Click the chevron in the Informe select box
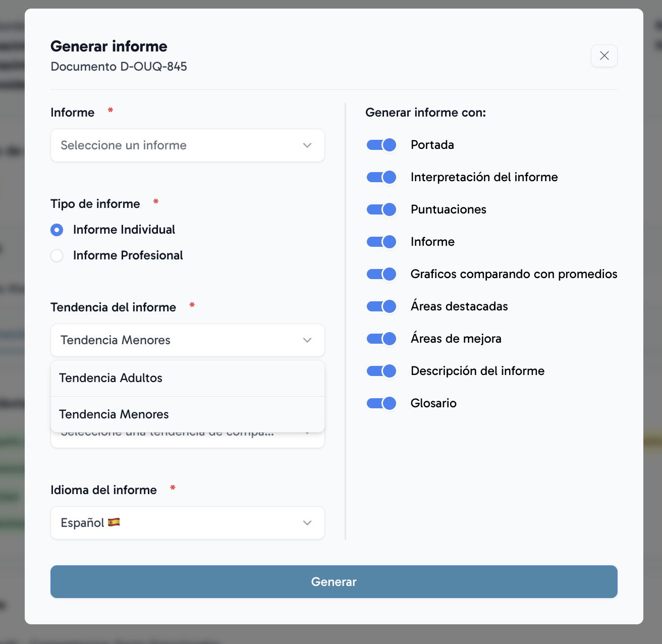This screenshot has width=662, height=644. coord(307,145)
